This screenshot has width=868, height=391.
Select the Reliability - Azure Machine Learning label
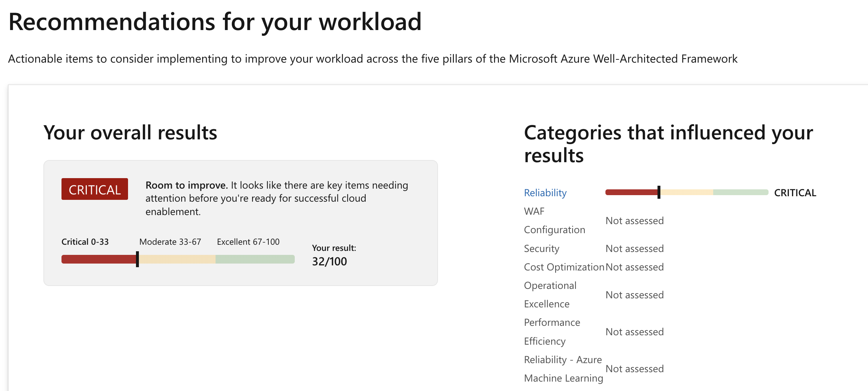(563, 369)
